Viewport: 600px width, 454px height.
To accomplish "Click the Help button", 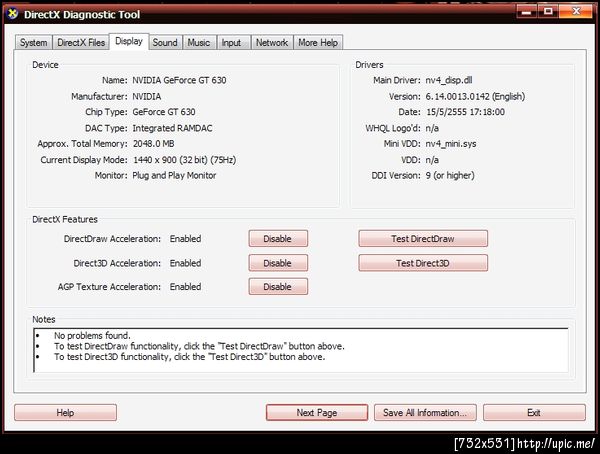I will (65, 413).
